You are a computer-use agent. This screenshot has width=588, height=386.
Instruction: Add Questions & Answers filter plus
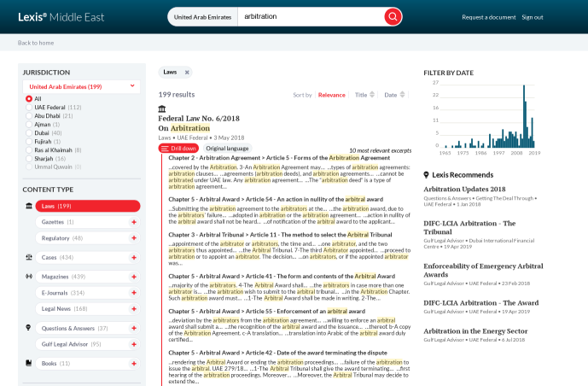click(133, 328)
